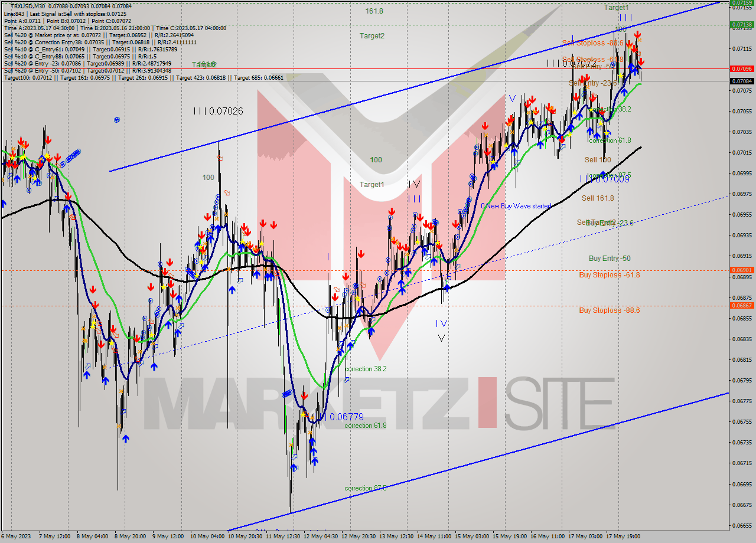Click 0.06755 on the price axis
This screenshot has height=543, width=756.
tap(742, 421)
